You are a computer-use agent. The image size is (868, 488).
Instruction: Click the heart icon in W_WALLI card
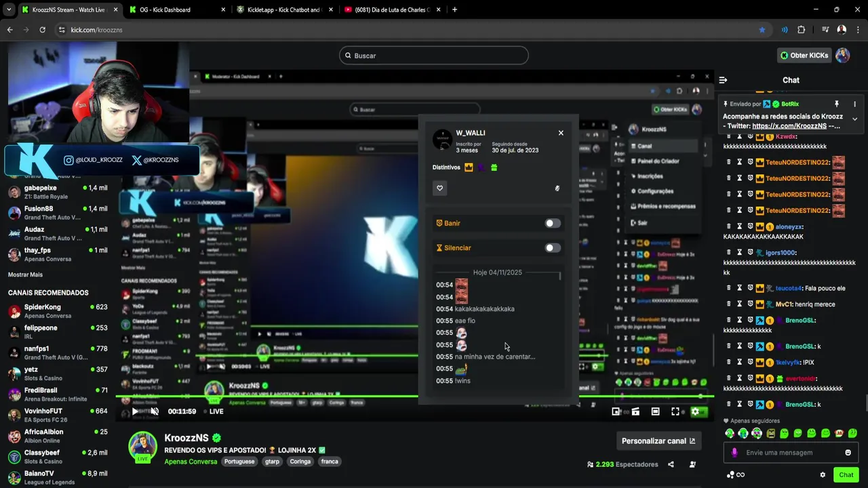(439, 188)
